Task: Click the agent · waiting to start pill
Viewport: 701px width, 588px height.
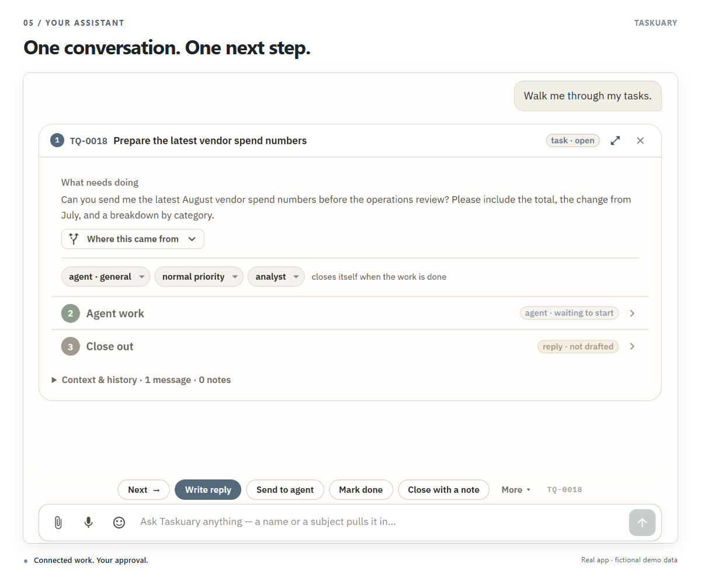Action: point(569,313)
